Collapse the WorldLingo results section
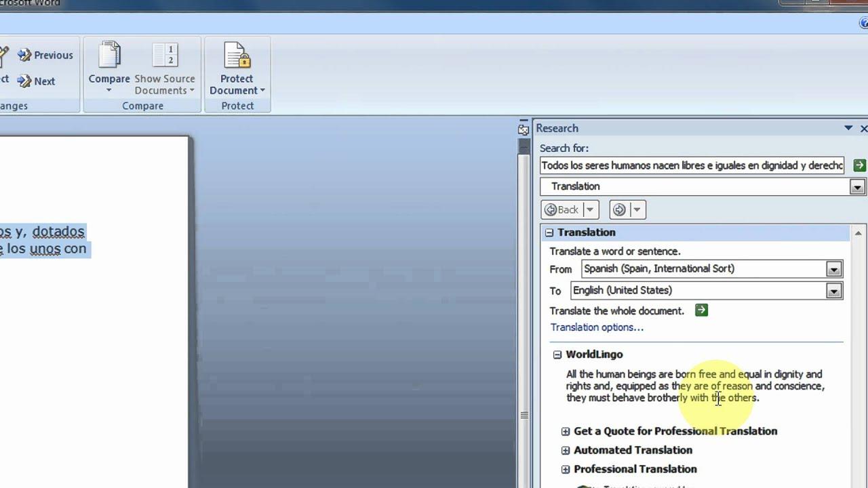 557,354
